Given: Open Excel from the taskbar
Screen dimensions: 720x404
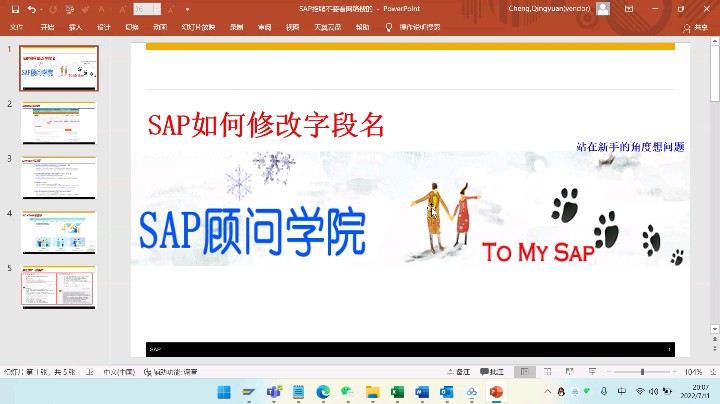Looking at the screenshot, I should pyautogui.click(x=397, y=392).
